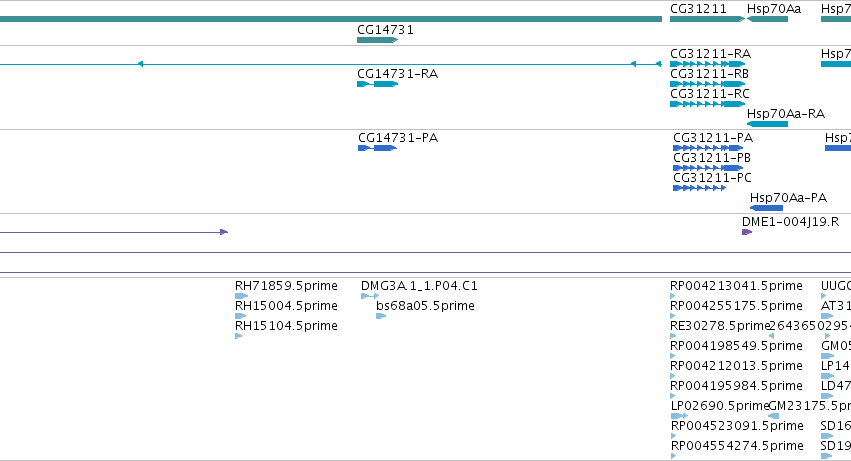Click the DMG3A.1_1.P04.C1 label
Image resolution: width=851 pixels, height=461 pixels.
click(419, 286)
